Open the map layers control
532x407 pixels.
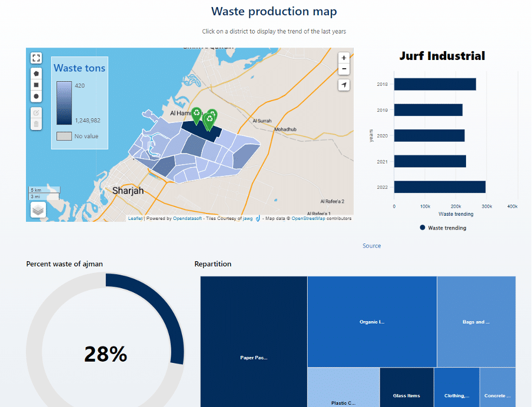38,210
